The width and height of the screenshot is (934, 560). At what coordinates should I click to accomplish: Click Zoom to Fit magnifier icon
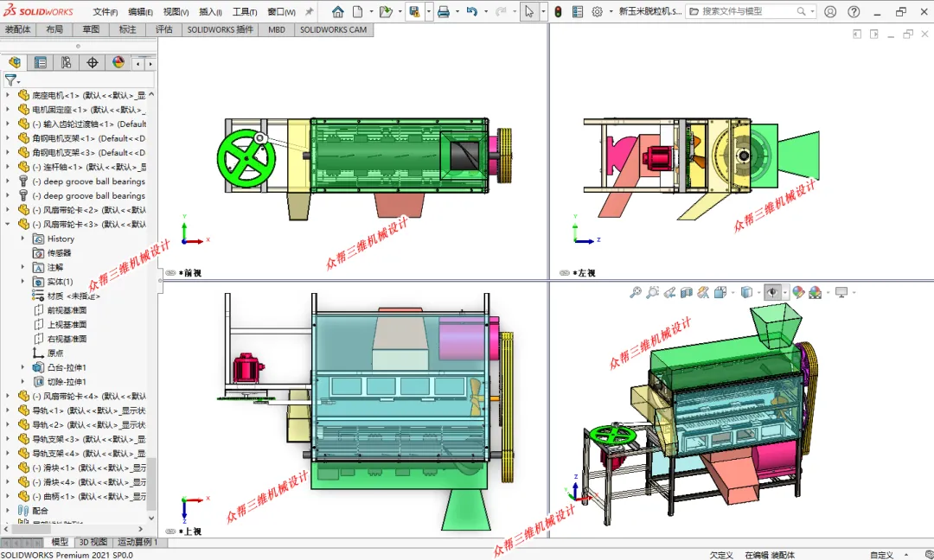[x=636, y=292]
